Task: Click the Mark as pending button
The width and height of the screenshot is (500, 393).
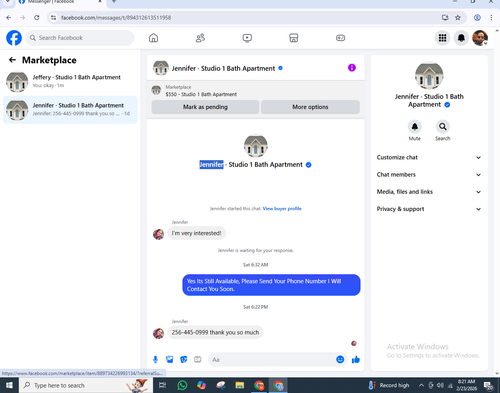Action: [205, 107]
